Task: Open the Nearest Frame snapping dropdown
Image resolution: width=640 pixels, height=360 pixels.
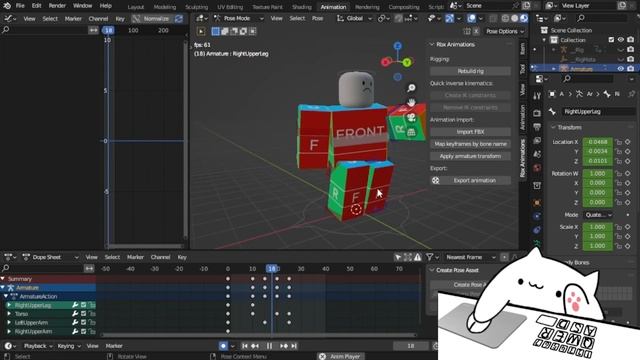Action: coord(470,257)
